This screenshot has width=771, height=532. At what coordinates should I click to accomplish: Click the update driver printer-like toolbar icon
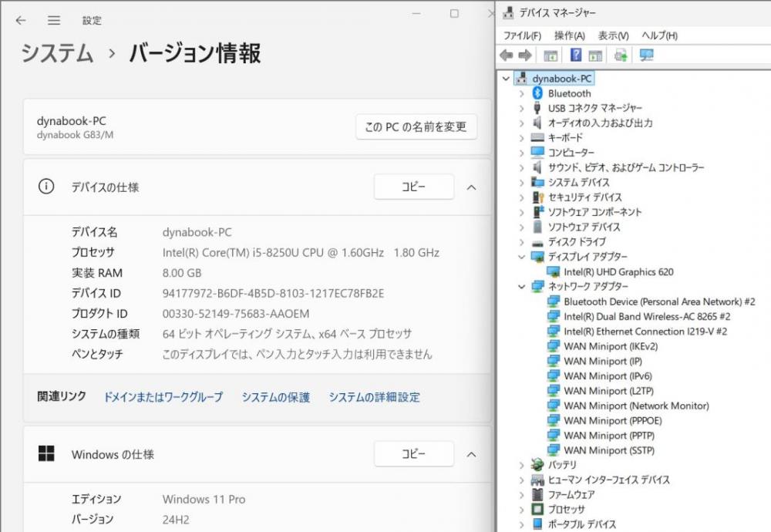[x=621, y=55]
